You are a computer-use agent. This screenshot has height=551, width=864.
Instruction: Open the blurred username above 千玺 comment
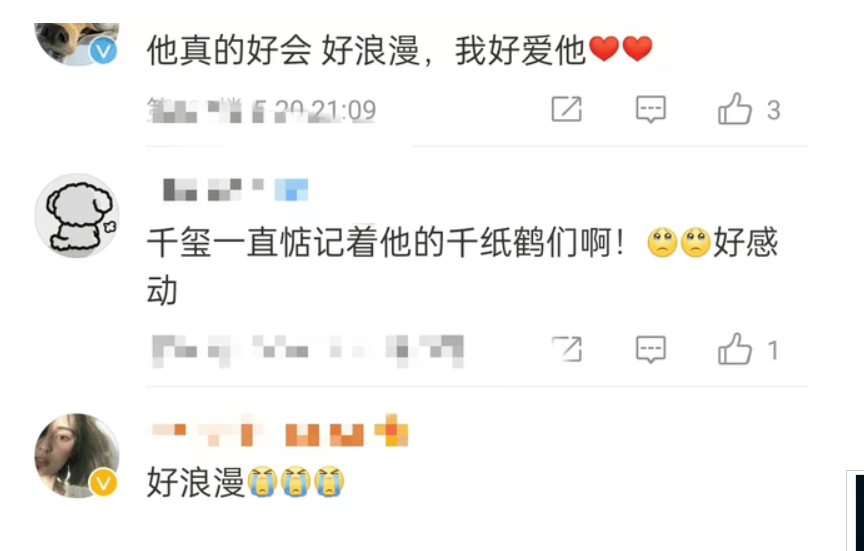pos(235,190)
